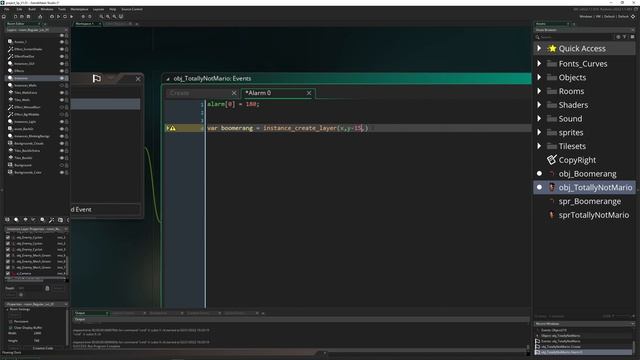The image size is (640, 360).
Task: Click the warning icon on code line 4
Action: (172, 128)
